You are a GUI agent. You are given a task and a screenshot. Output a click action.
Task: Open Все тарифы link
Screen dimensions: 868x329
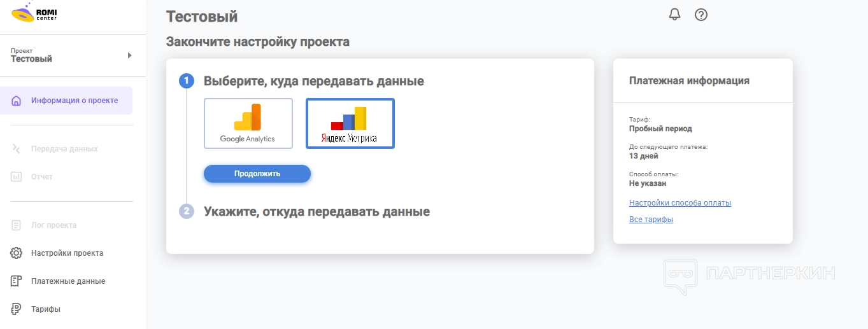[651, 220]
